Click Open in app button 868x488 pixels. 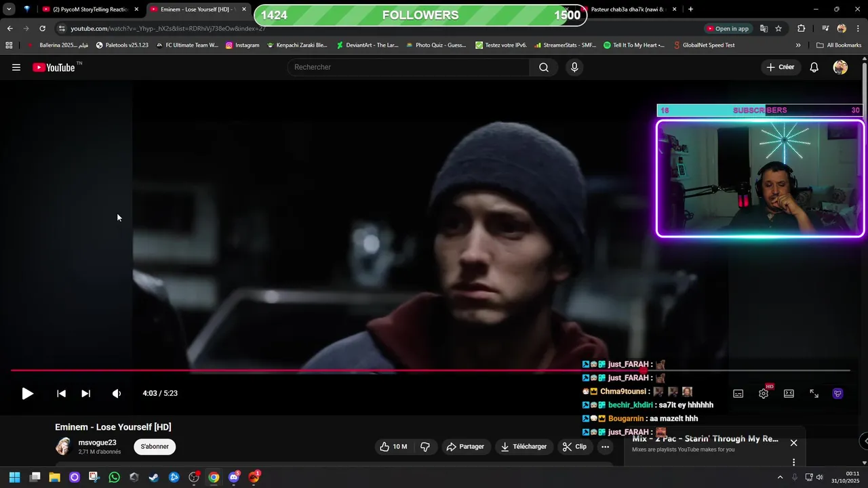point(728,28)
